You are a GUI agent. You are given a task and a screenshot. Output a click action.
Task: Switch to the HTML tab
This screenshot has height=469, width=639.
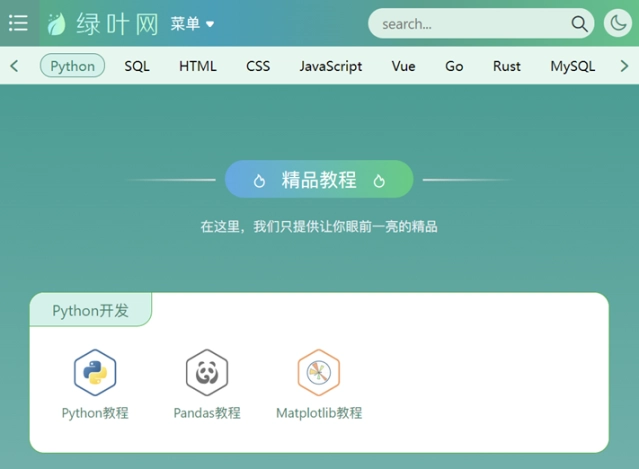(198, 66)
